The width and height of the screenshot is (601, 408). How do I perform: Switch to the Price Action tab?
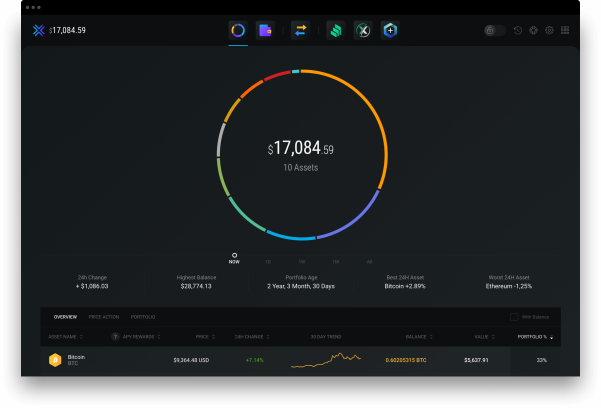tap(104, 317)
